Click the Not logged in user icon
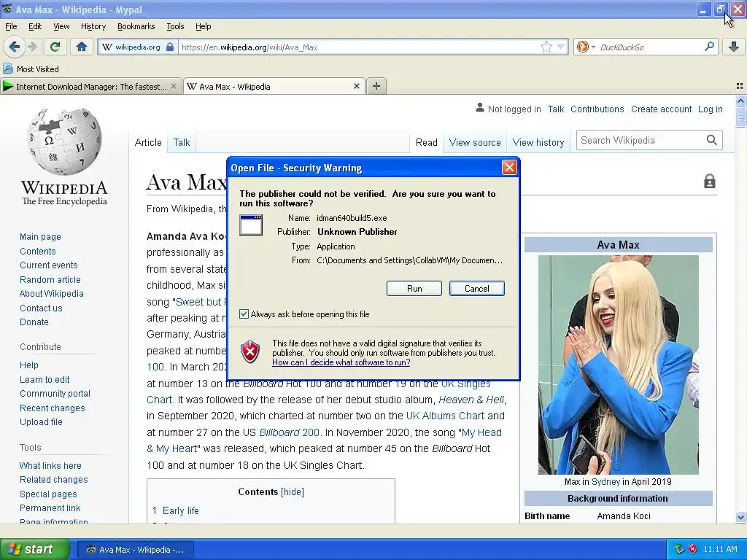Viewport: 747px width, 560px height. (480, 108)
